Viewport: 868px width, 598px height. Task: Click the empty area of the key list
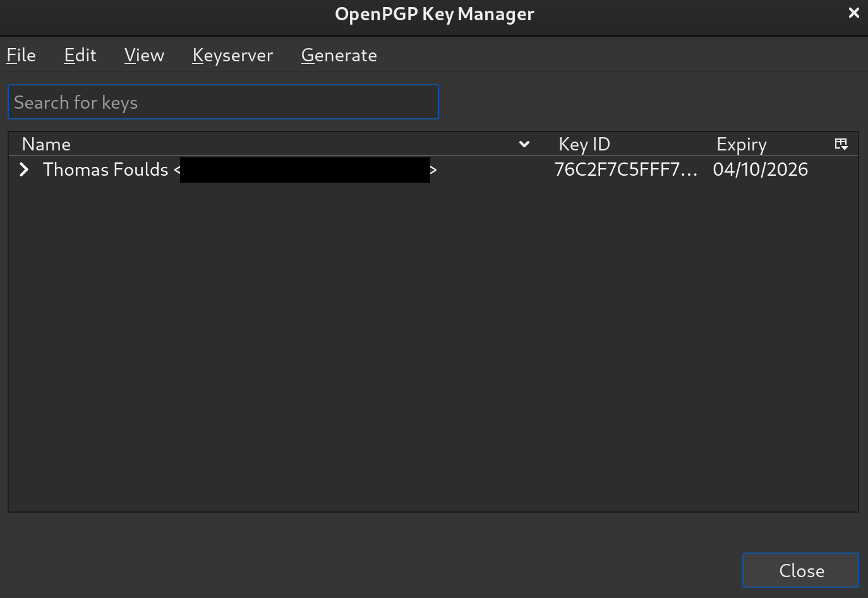point(433,348)
